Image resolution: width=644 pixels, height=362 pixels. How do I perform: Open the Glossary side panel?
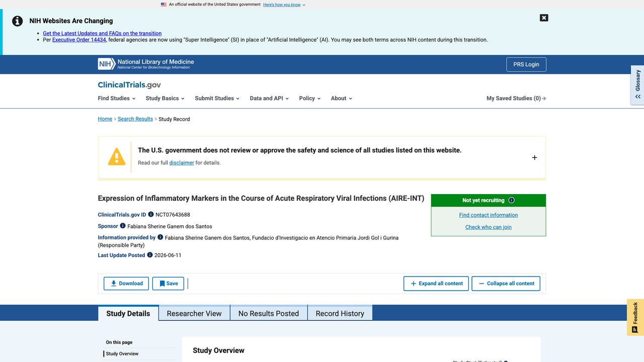tap(637, 85)
